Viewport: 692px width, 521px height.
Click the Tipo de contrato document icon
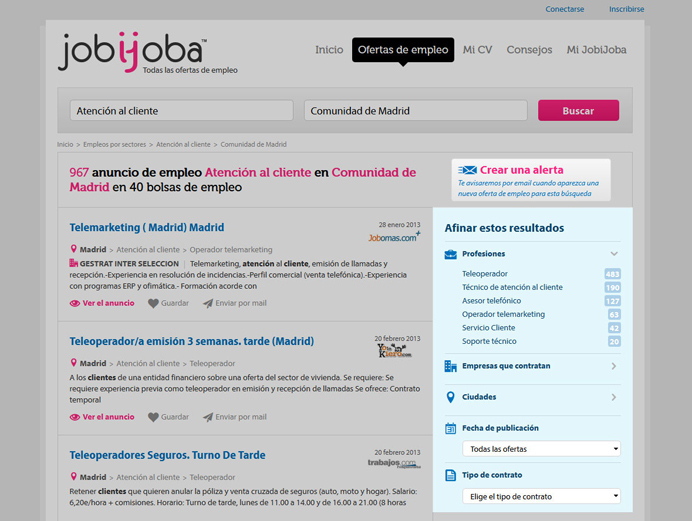tap(450, 475)
